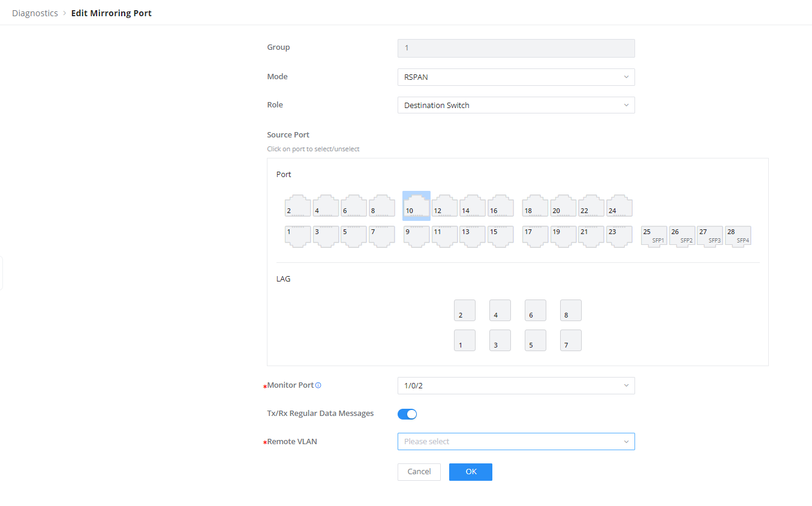Click the Cancel button
The image size is (812, 506).
point(419,472)
